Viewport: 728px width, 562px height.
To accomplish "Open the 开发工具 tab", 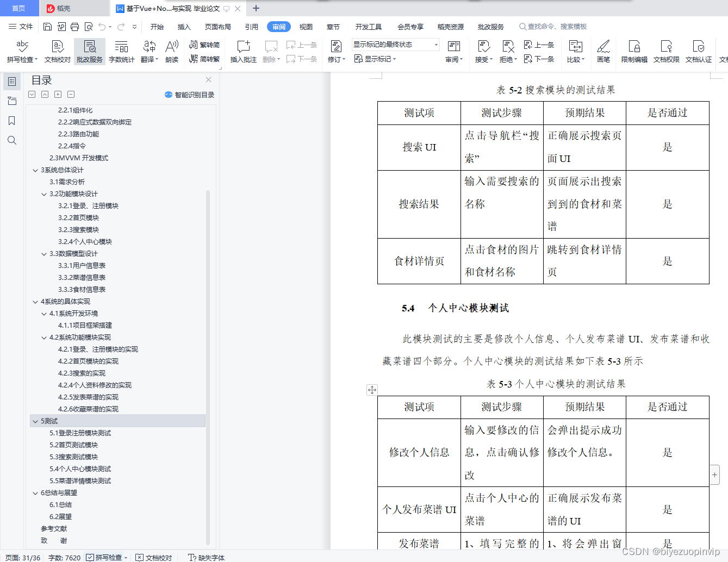I will pos(368,26).
